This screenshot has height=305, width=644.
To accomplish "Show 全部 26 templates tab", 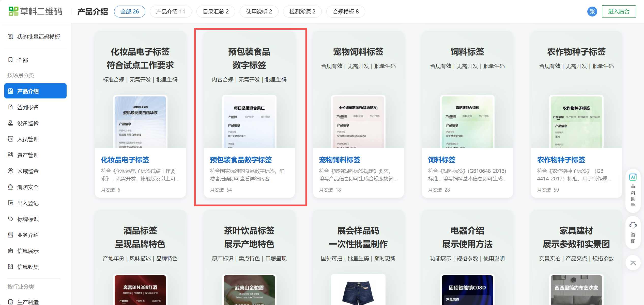I will point(129,11).
